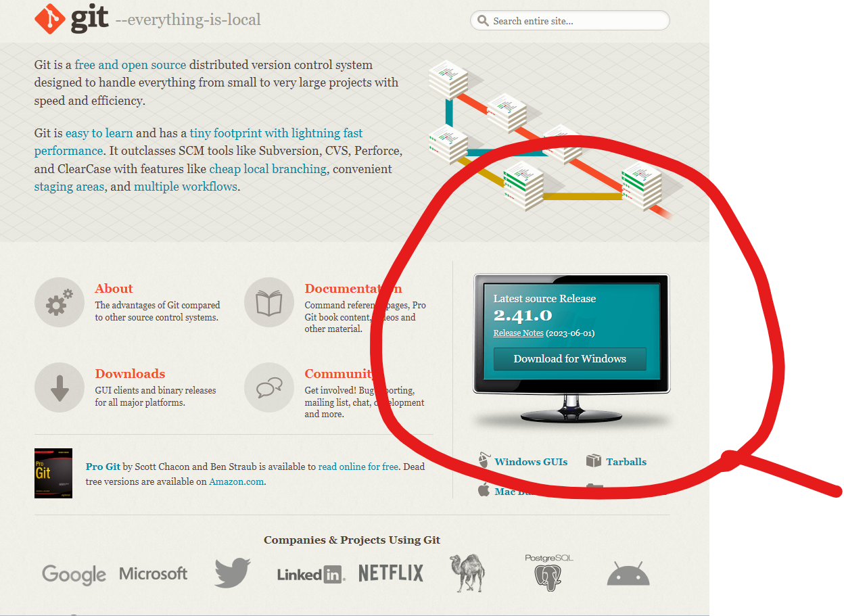Click the Perl camel logo
The width and height of the screenshot is (844, 616).
467,573
